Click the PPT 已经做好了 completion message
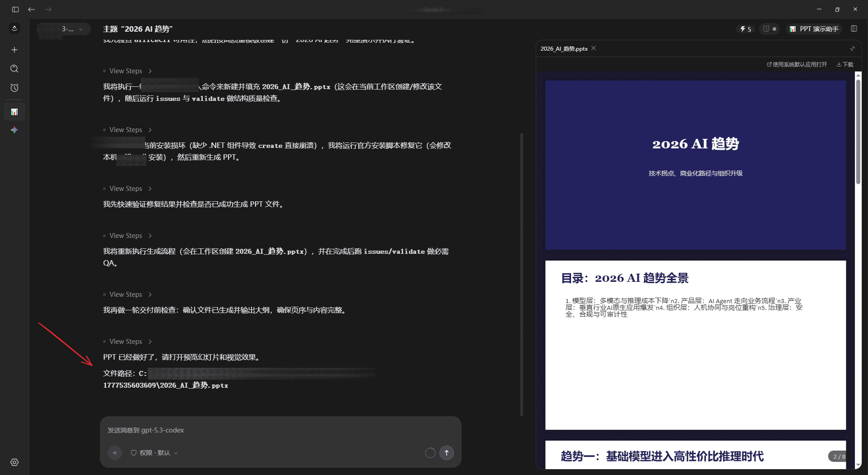This screenshot has width=868, height=475. tap(182, 357)
